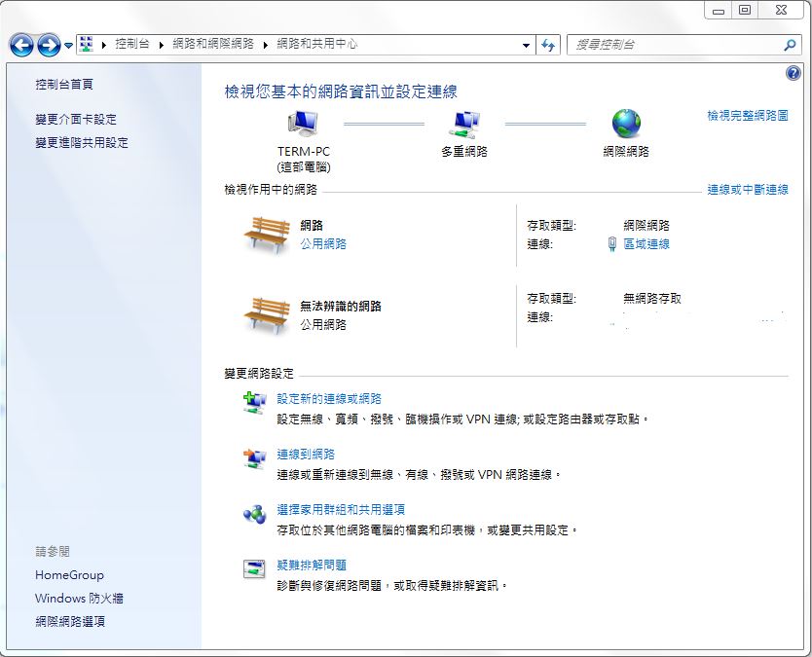Click the 檢視完整網路圖 link
812x657 pixels.
click(747, 116)
